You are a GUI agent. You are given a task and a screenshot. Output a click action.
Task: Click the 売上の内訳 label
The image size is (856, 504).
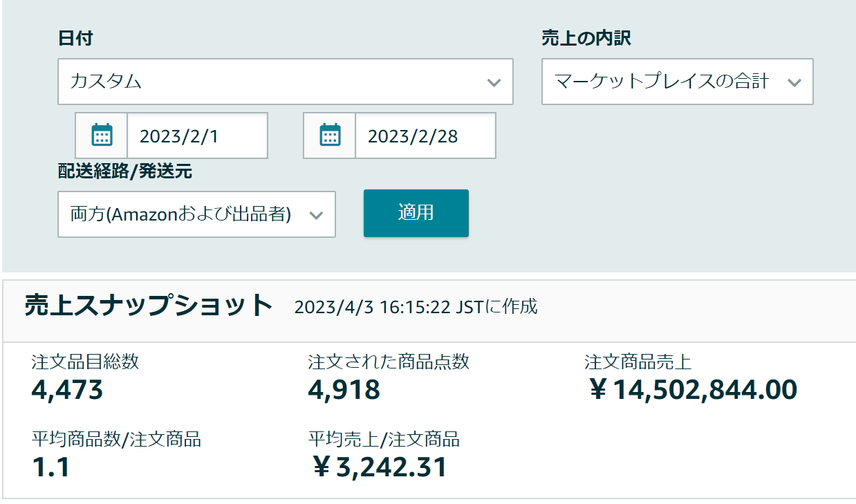586,38
